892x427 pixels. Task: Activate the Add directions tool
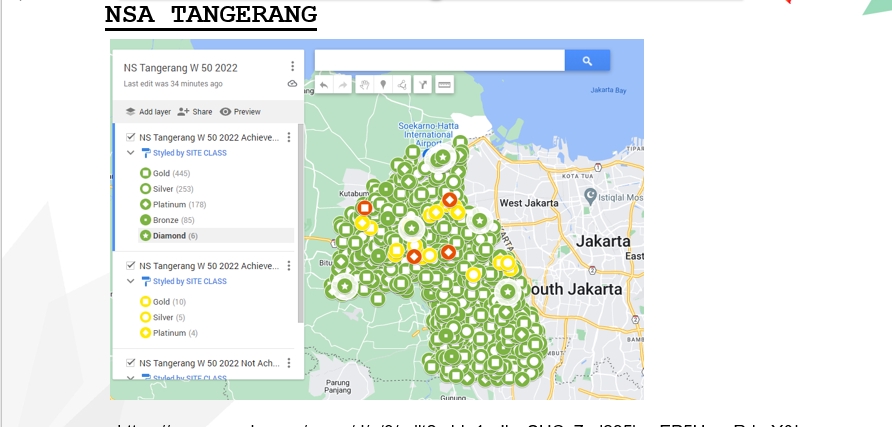pos(423,85)
